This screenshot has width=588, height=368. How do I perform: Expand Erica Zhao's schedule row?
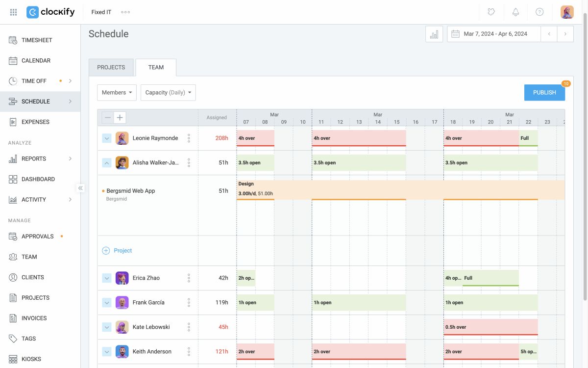[106, 278]
